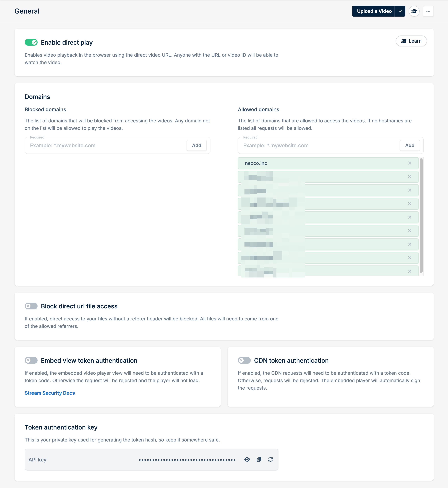
Task: Open the graduation cap help icon in header
Action: (414, 11)
